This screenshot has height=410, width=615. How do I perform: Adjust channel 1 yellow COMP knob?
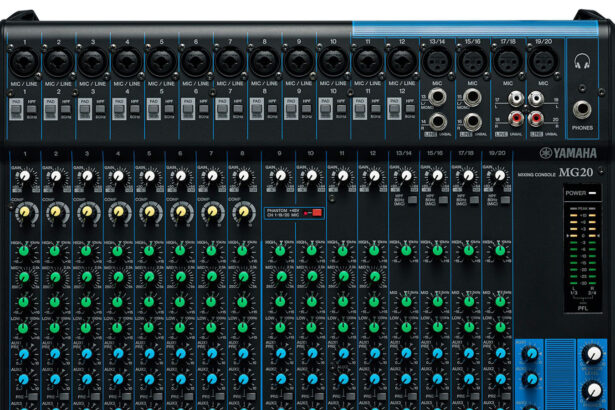click(x=25, y=212)
